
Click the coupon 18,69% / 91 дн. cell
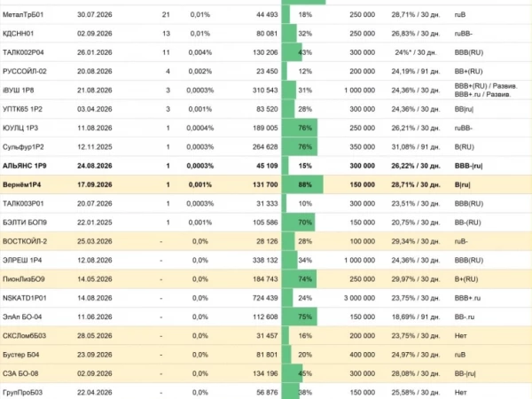point(416,317)
